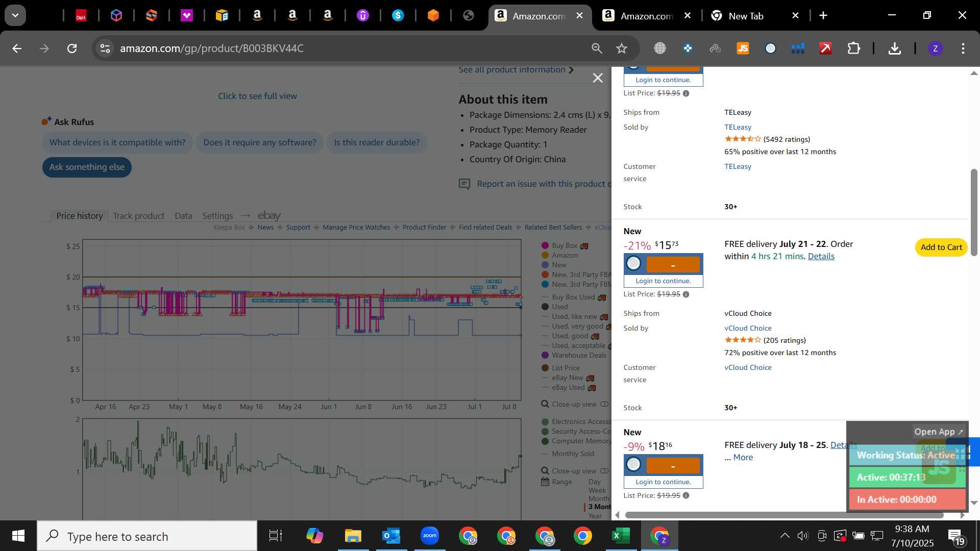The image size is (980, 551).
Task: Open Excel from the taskbar
Action: click(621, 536)
